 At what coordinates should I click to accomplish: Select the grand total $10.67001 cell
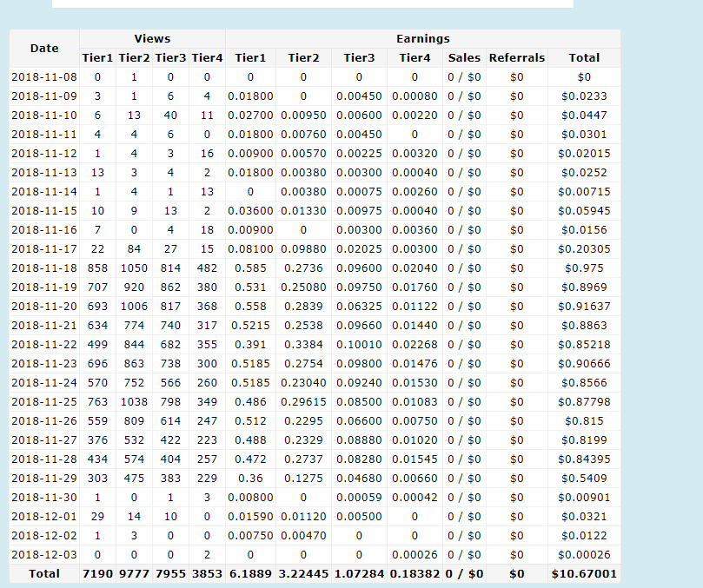coord(584,574)
